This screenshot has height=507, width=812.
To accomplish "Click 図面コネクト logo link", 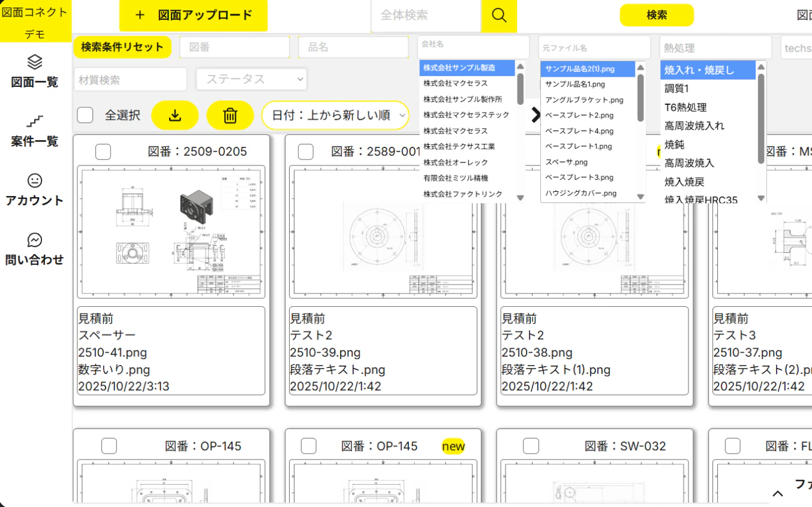I will [35, 13].
